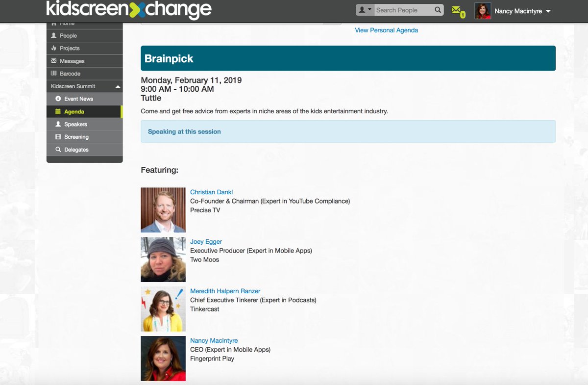
Task: Click the Projects flame icon
Action: [x=54, y=48]
